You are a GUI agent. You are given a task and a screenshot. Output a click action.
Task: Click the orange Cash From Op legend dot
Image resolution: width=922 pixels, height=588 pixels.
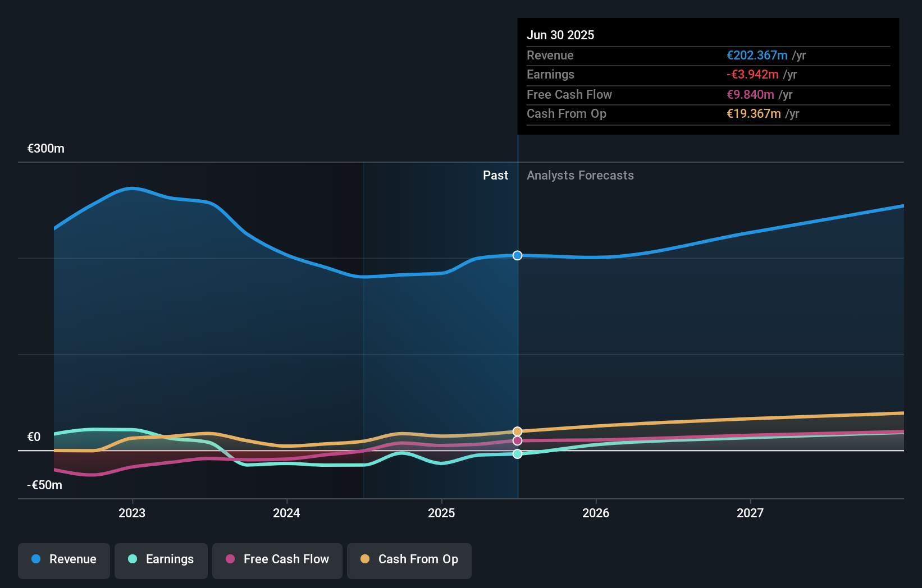365,559
